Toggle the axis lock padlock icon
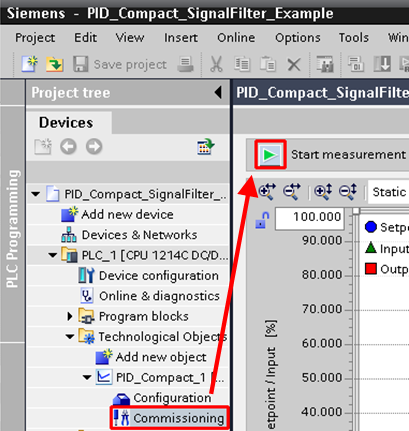The height and width of the screenshot is (431, 409). [262, 220]
